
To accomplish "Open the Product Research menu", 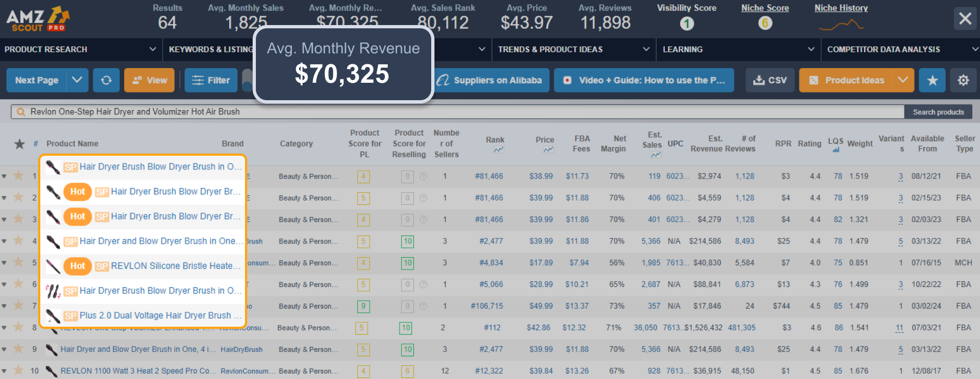I will point(81,50).
